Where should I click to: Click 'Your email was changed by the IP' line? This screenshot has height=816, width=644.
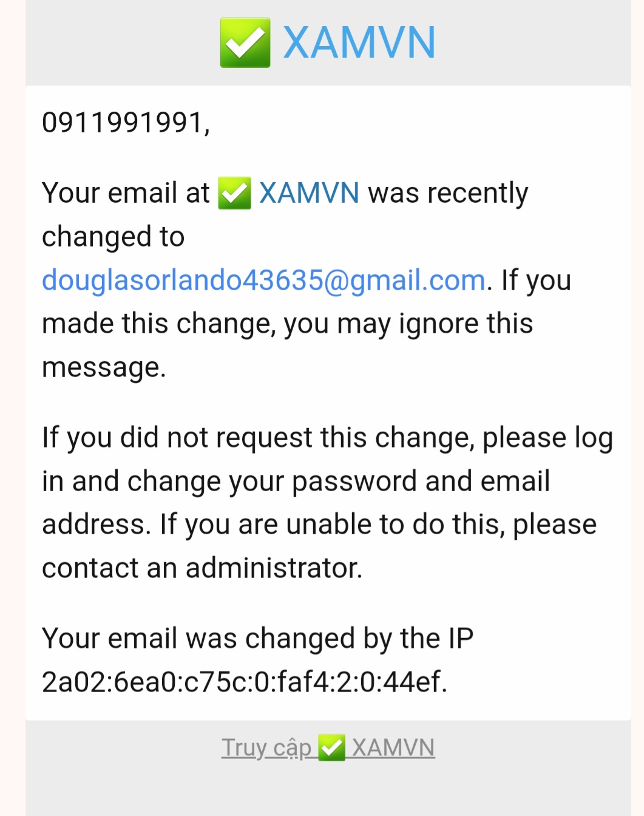coord(258,639)
